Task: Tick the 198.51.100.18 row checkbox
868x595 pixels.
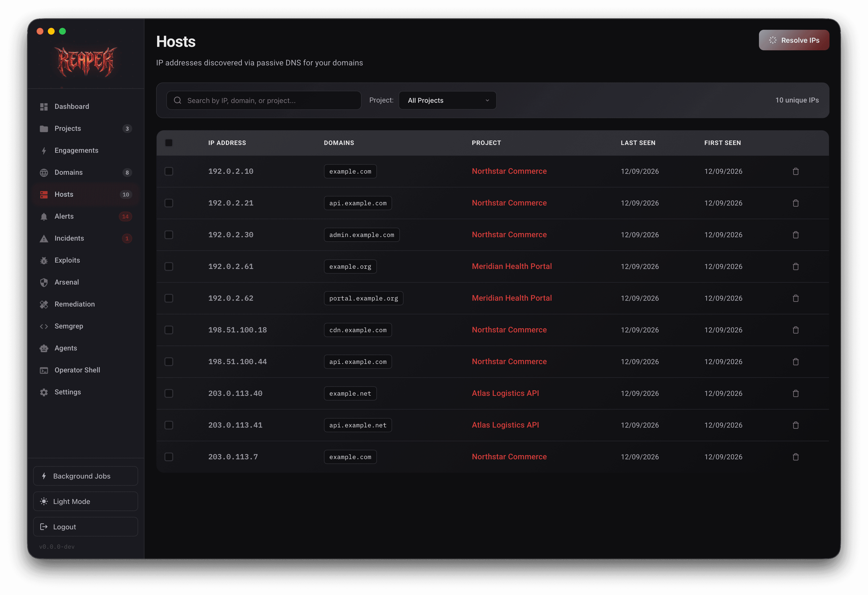Action: click(169, 330)
